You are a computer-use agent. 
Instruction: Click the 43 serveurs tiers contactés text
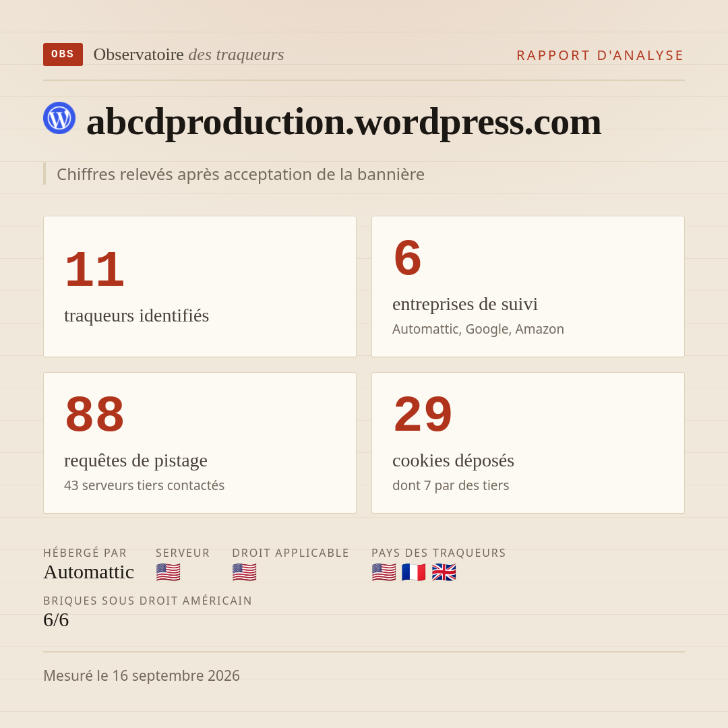point(144,485)
